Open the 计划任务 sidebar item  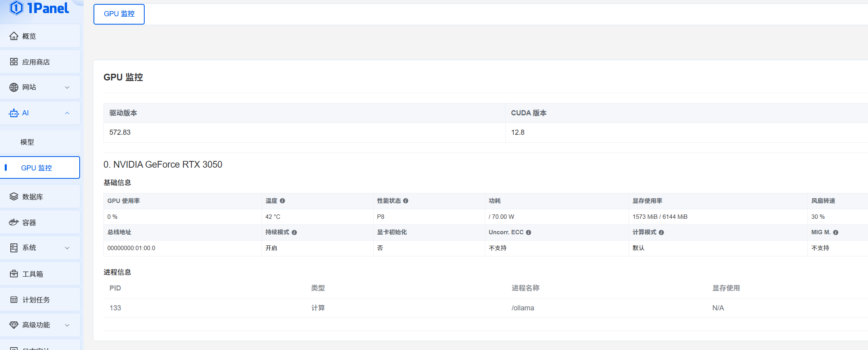click(x=40, y=300)
